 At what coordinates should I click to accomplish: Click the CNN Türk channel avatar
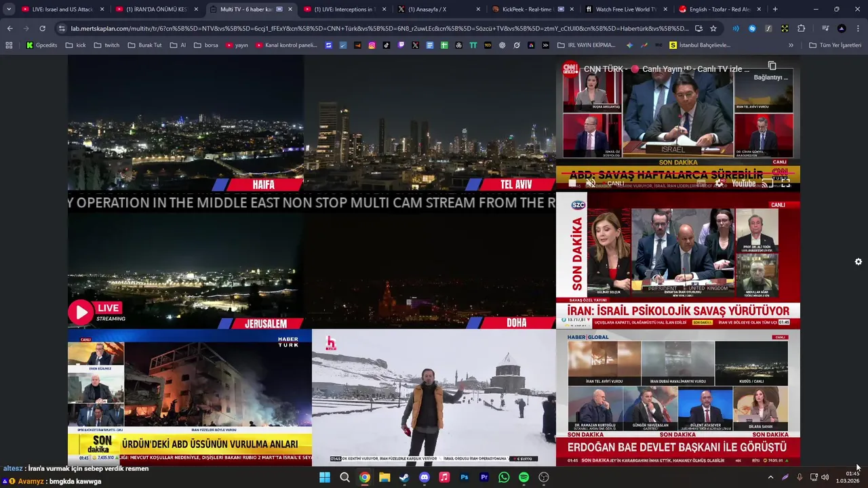[570, 68]
